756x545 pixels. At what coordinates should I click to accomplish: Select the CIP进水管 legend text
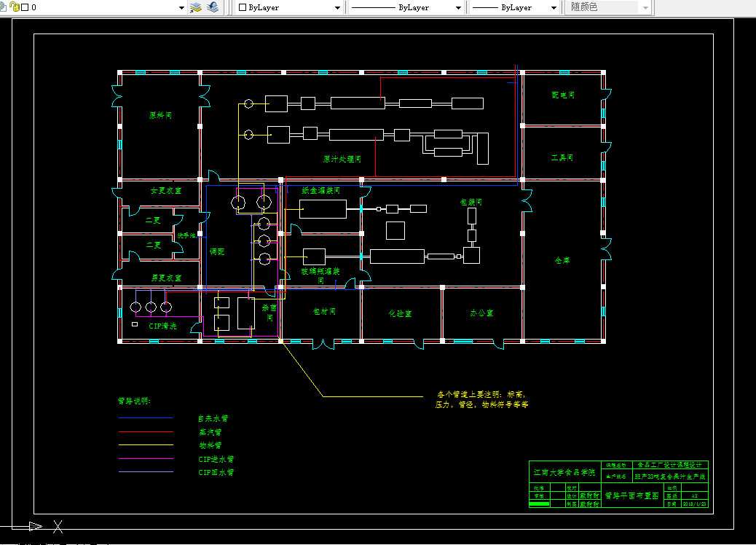[216, 459]
